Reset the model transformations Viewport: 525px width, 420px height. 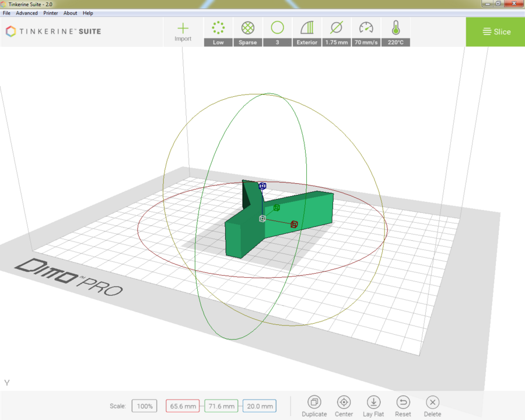[x=402, y=405]
